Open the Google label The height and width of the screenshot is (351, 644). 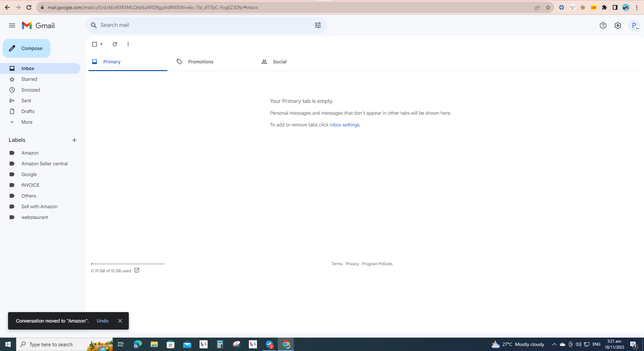[x=40, y=174]
